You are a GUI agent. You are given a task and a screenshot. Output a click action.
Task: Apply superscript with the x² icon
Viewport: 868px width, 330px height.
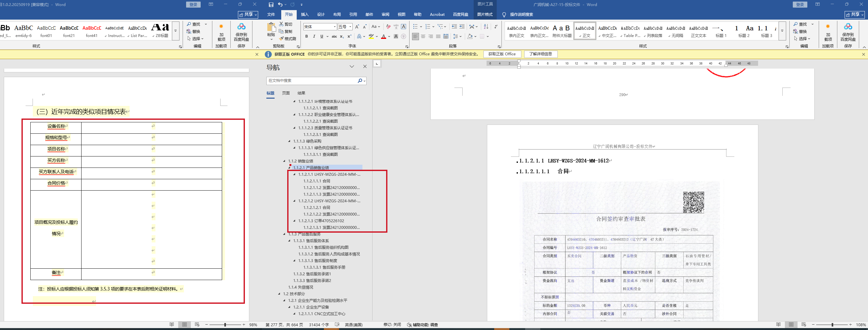349,36
